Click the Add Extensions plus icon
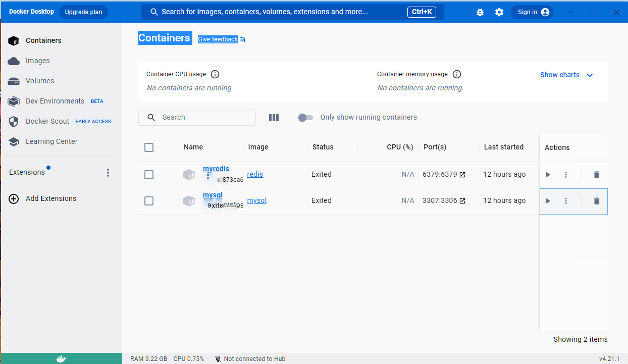This screenshot has width=628, height=364. point(14,198)
